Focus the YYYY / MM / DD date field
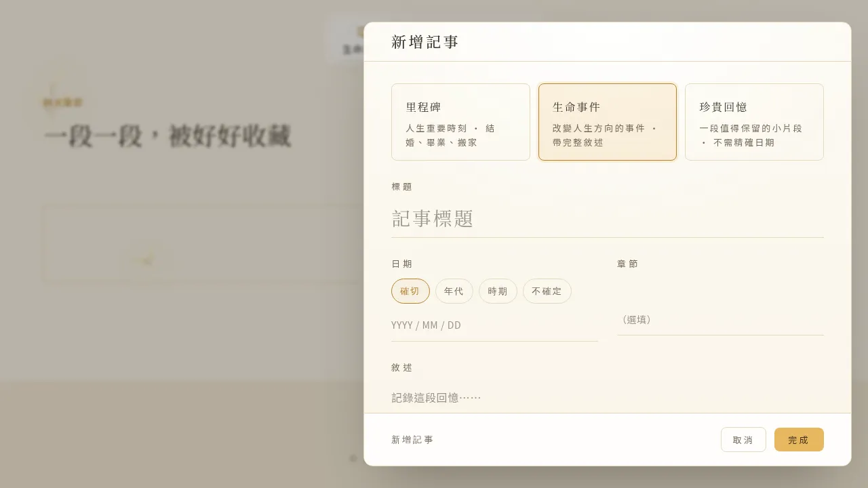 [x=494, y=325]
